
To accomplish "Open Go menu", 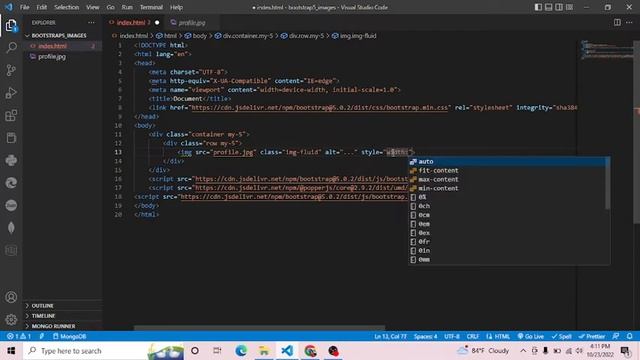I will [x=111, y=7].
